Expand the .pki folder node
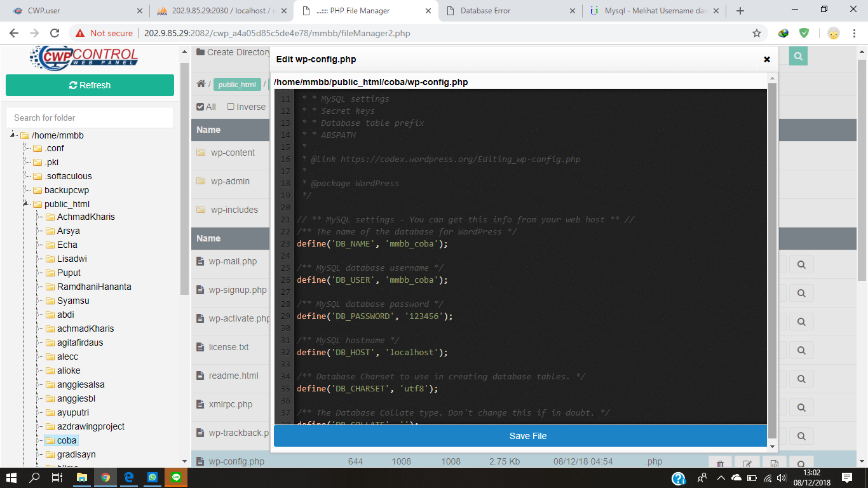 click(26, 162)
